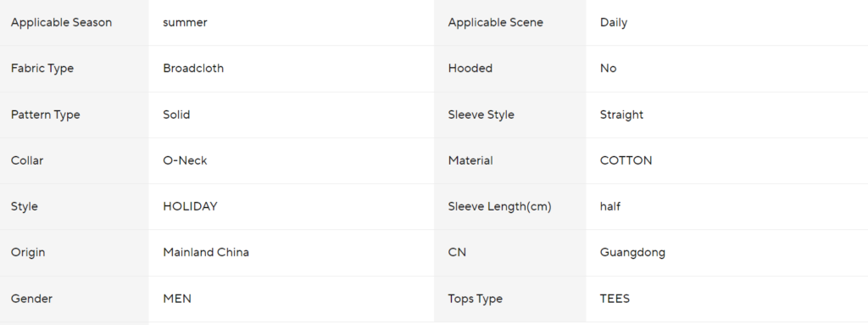Click the MEN gender value
868x325 pixels.
177,299
